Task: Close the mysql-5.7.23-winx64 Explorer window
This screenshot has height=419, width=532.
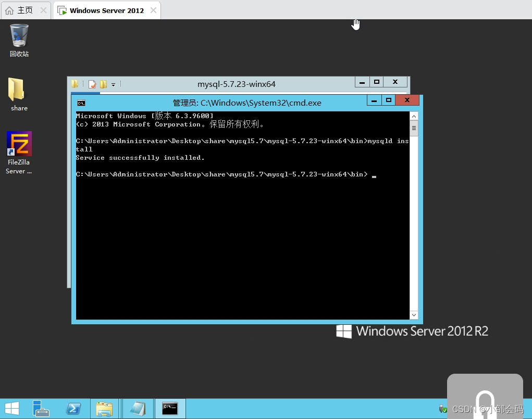Action: tap(395, 82)
